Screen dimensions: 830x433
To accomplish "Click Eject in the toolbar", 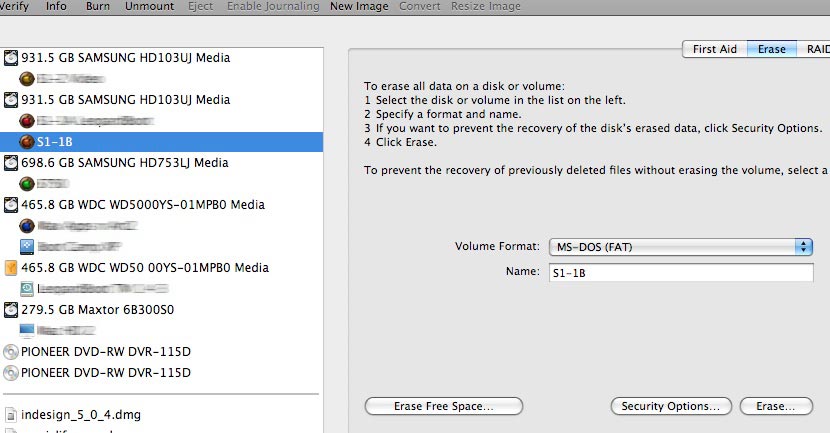I will pyautogui.click(x=201, y=6).
